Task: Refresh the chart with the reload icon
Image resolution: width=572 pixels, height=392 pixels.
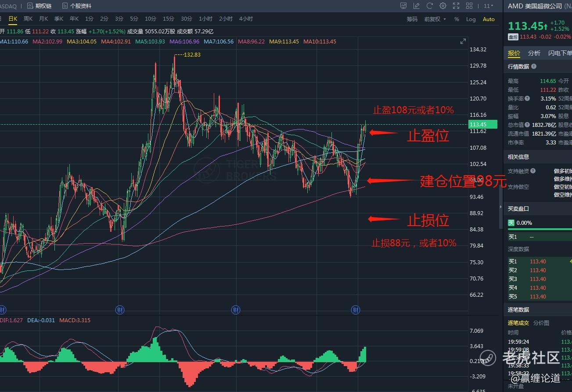Action: coord(430,6)
